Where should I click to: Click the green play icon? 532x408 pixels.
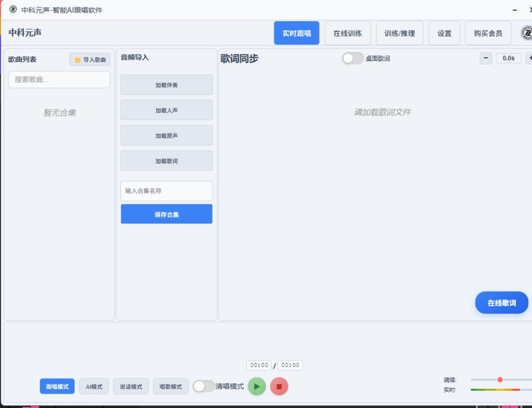point(256,386)
